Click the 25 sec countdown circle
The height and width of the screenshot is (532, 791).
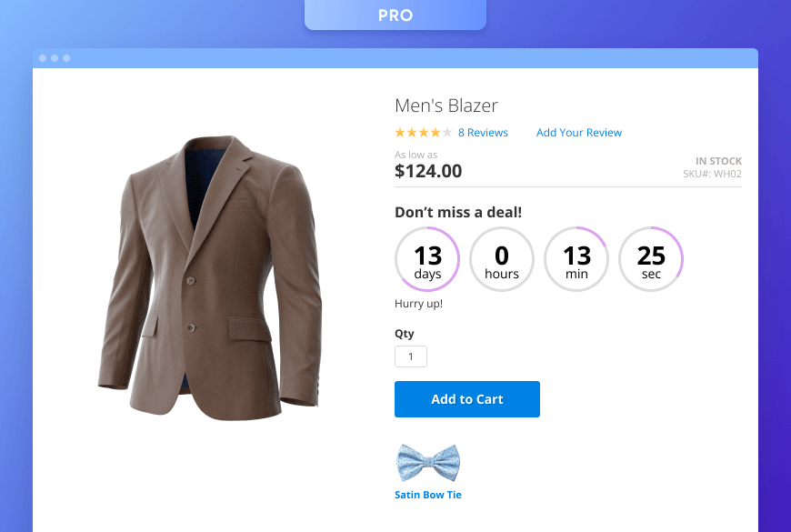point(651,258)
